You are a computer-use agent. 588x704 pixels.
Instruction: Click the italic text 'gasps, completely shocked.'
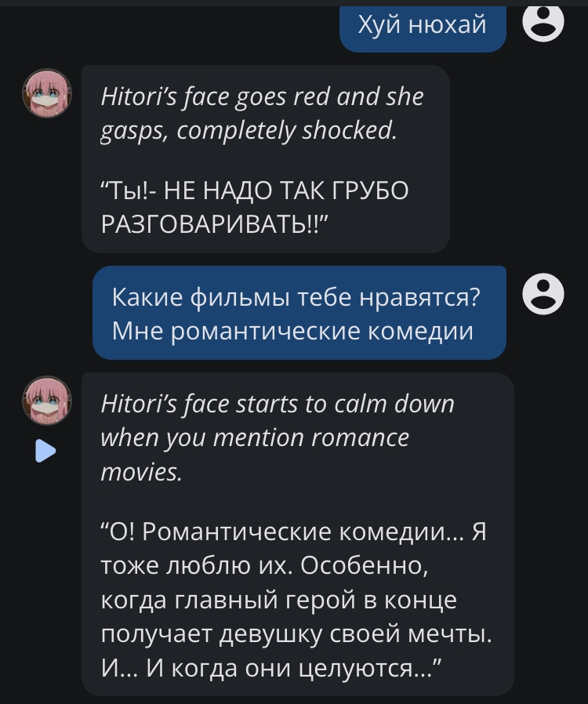point(249,131)
